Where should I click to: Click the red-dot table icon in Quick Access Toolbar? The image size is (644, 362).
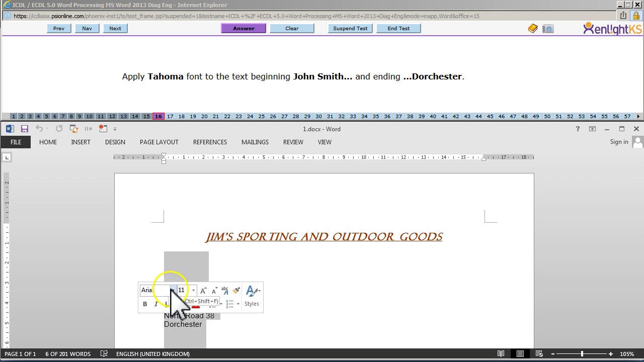pyautogui.click(x=103, y=129)
